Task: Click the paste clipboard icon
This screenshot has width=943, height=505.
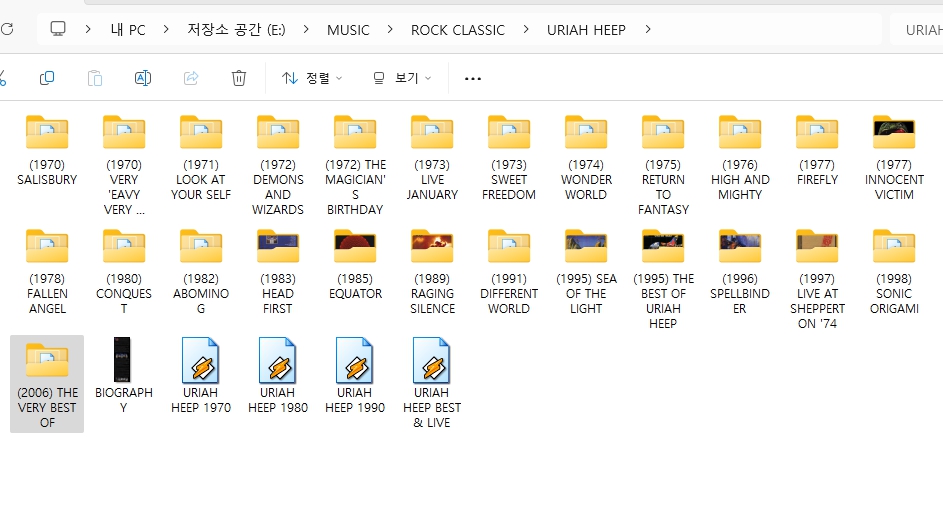Action: tap(95, 78)
